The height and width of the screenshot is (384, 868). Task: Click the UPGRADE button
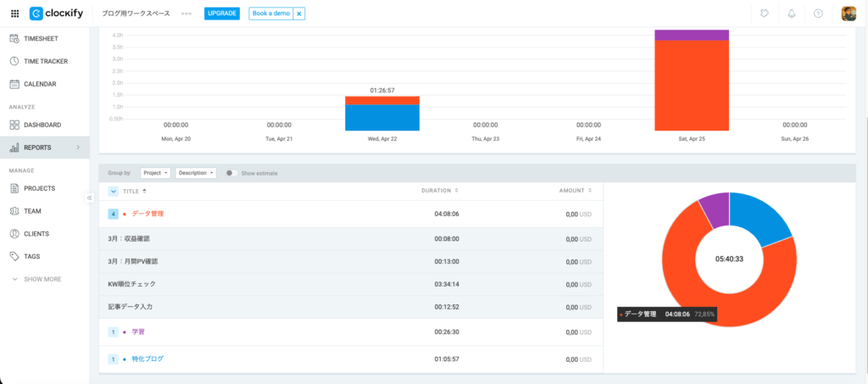pos(222,14)
